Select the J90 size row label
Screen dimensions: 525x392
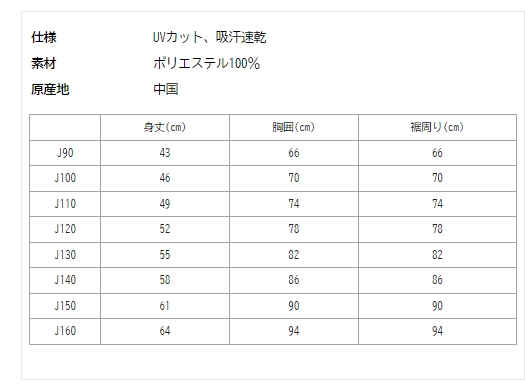(65, 153)
